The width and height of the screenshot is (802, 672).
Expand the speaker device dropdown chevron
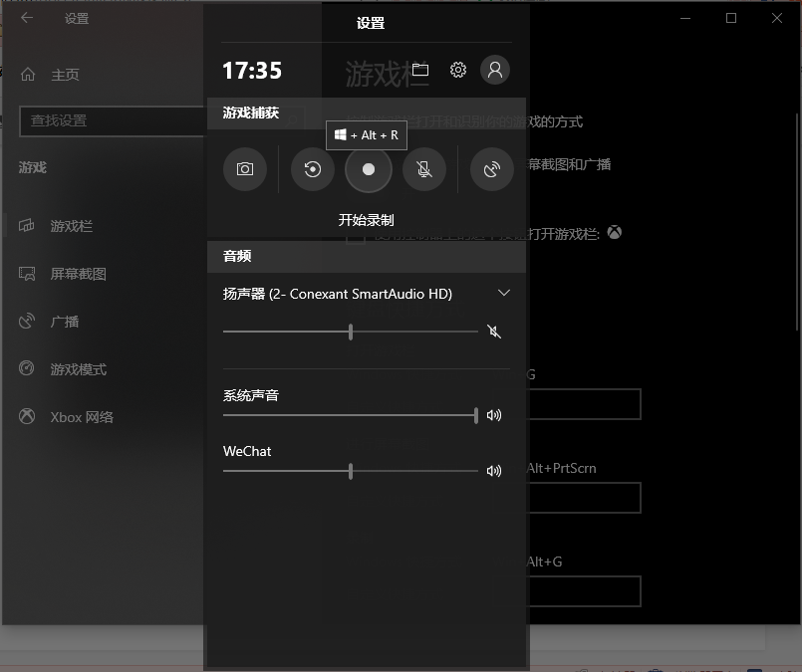(x=504, y=293)
